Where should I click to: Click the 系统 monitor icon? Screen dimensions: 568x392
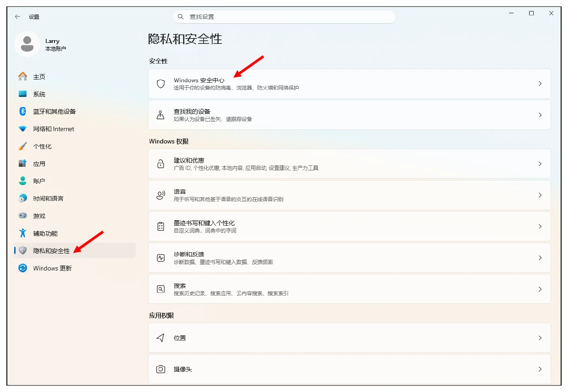pyautogui.click(x=22, y=94)
